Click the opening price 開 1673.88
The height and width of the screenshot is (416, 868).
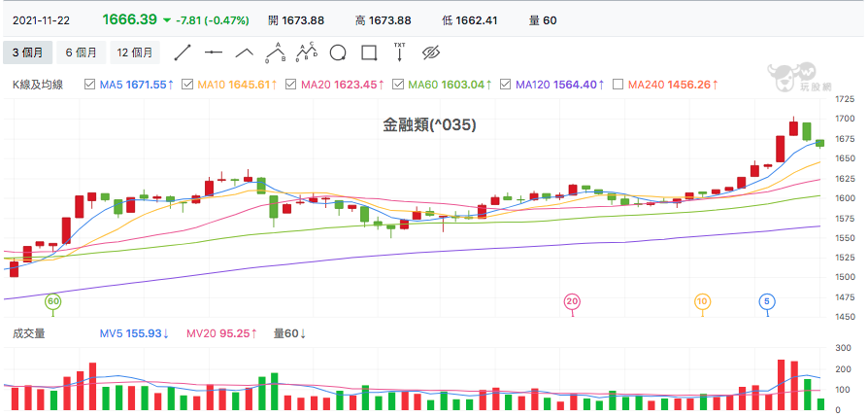click(296, 21)
